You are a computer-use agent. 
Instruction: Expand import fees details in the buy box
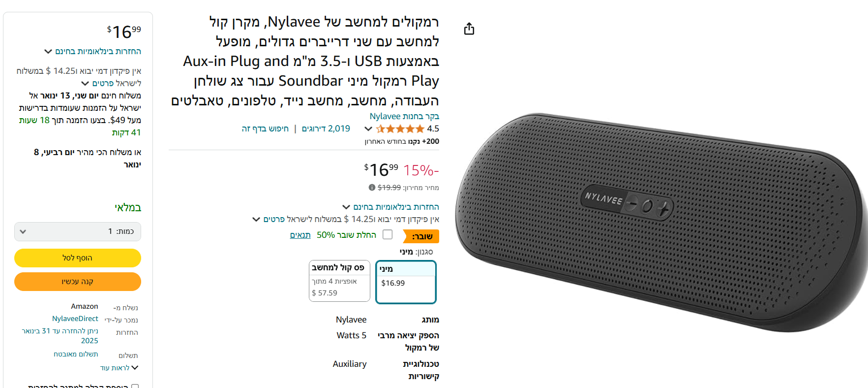pos(85,83)
